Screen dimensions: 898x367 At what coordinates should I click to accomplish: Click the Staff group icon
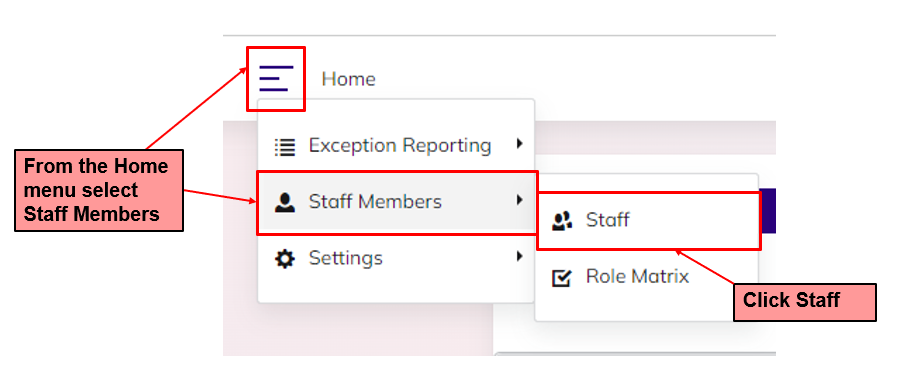[x=562, y=221]
